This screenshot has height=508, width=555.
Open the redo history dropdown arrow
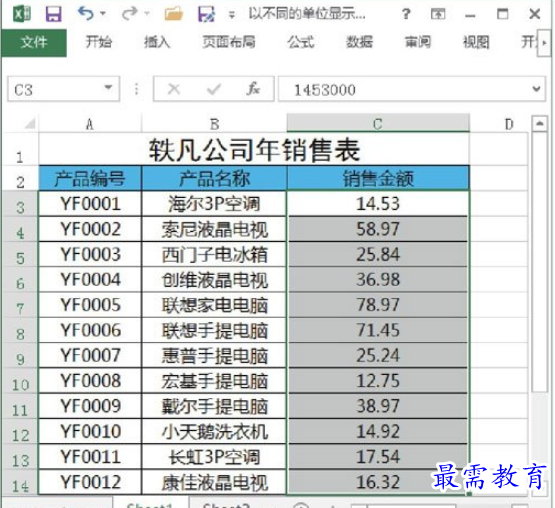coord(147,14)
